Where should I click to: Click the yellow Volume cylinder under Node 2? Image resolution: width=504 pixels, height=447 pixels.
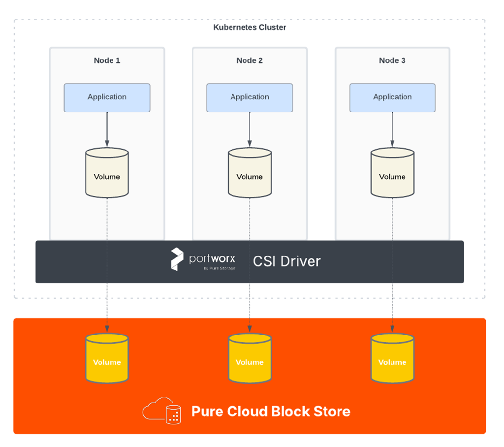point(250,358)
